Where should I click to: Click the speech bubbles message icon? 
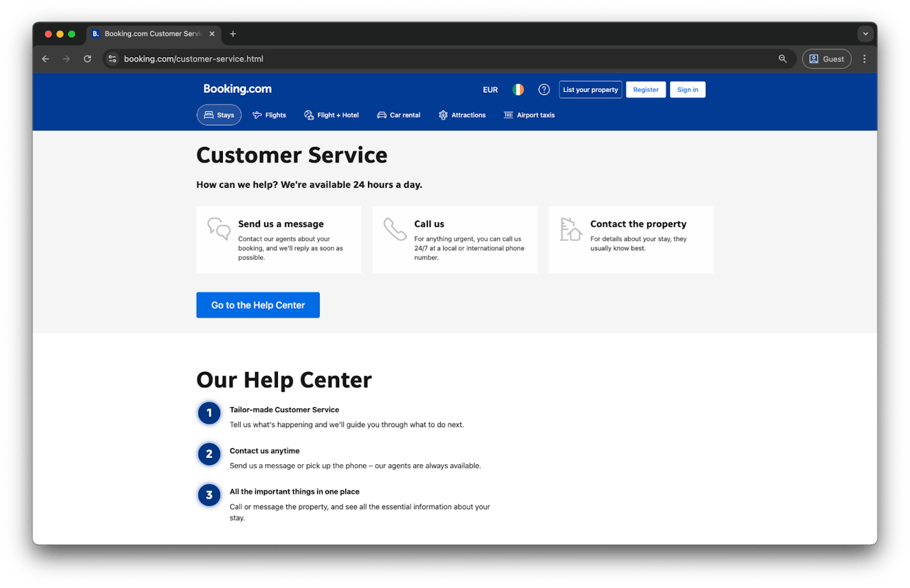(x=219, y=228)
